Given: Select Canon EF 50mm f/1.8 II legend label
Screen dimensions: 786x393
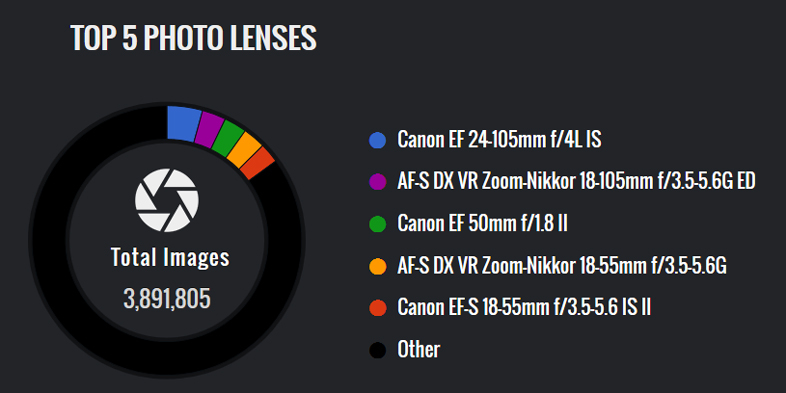Looking at the screenshot, I should [x=482, y=223].
